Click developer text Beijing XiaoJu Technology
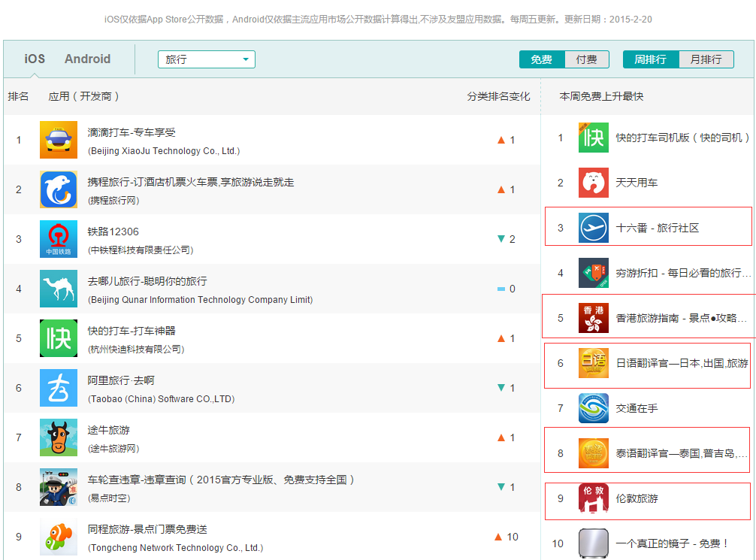756x560 pixels. (x=164, y=151)
